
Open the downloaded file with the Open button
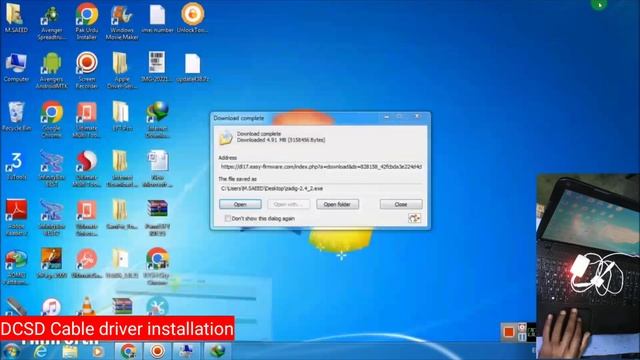click(x=240, y=204)
